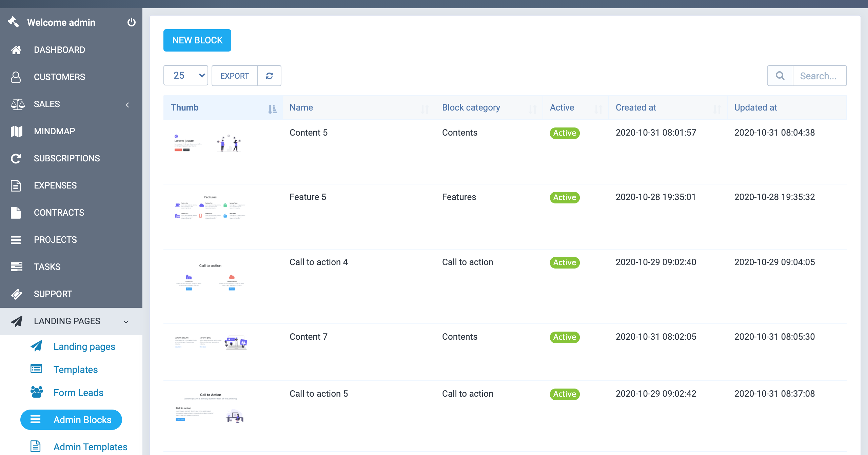Open the 25 rows-per-page dropdown
The height and width of the screenshot is (455, 868).
185,75
